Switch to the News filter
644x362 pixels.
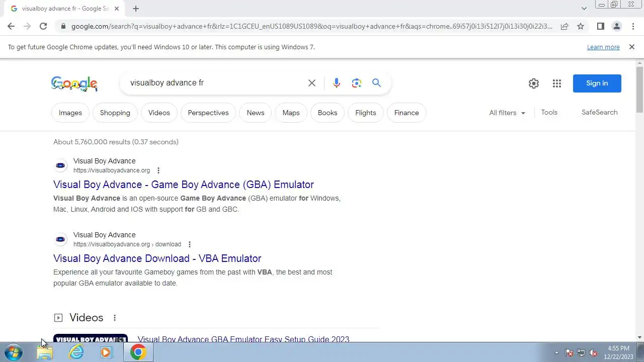point(256,113)
